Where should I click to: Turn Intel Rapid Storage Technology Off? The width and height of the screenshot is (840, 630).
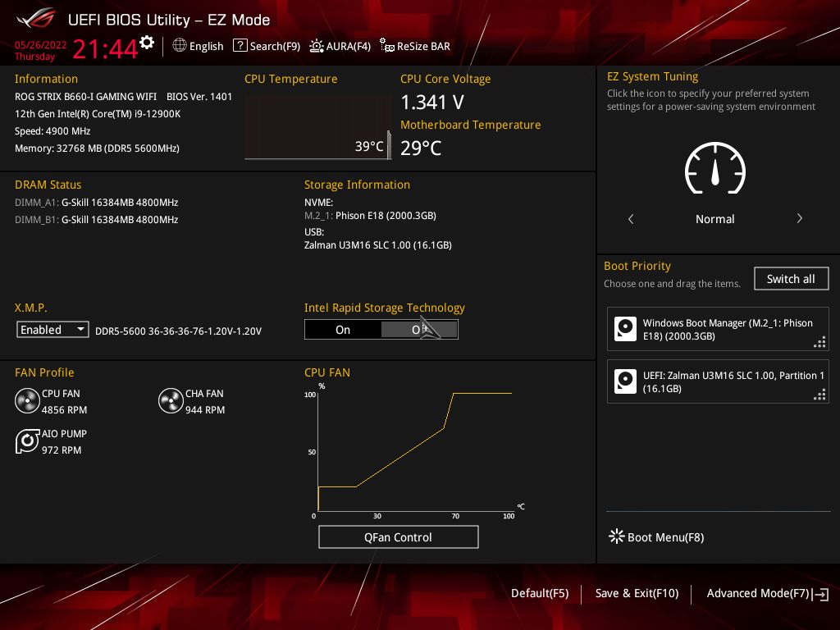(419, 330)
